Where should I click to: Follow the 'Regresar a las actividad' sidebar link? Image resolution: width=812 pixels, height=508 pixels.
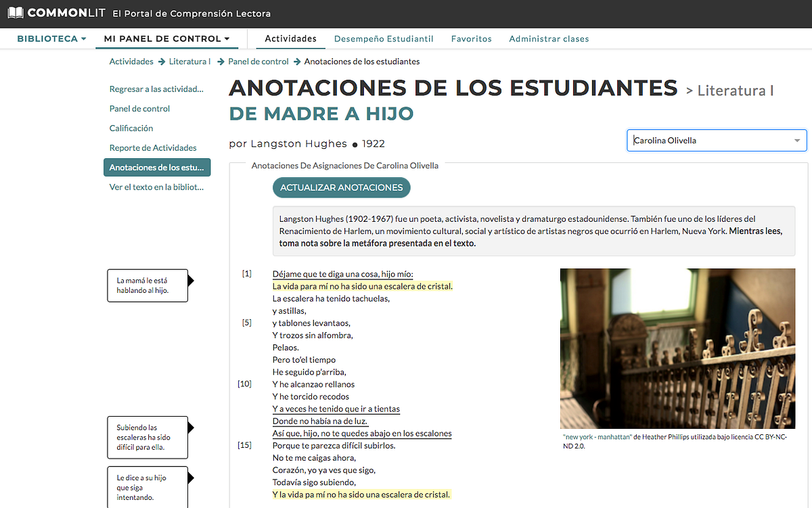click(x=155, y=89)
